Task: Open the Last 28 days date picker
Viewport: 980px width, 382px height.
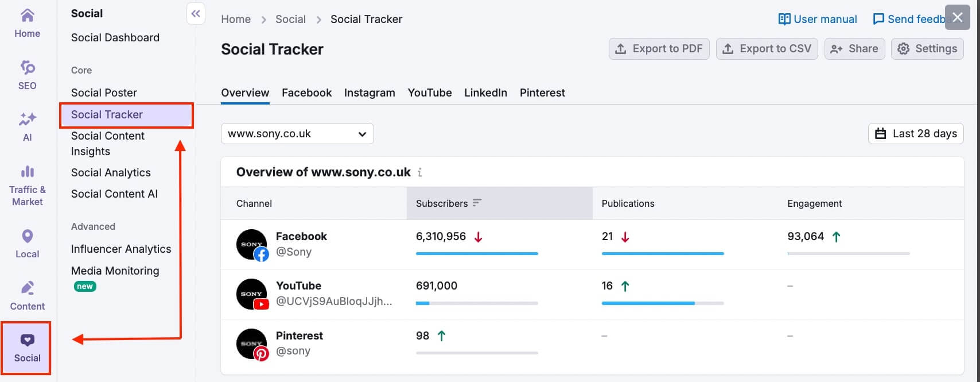Action: [x=916, y=134]
